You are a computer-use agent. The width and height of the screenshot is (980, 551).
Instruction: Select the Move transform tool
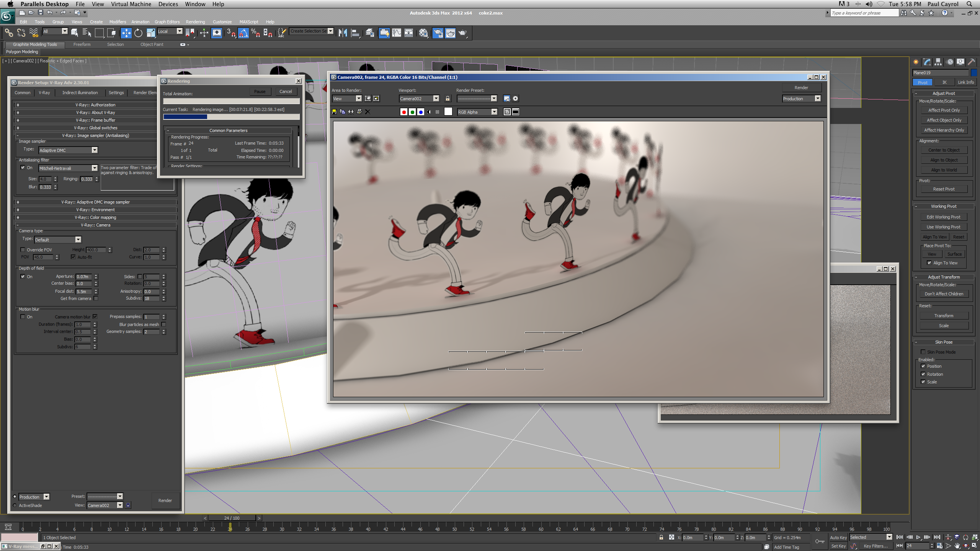(x=126, y=33)
